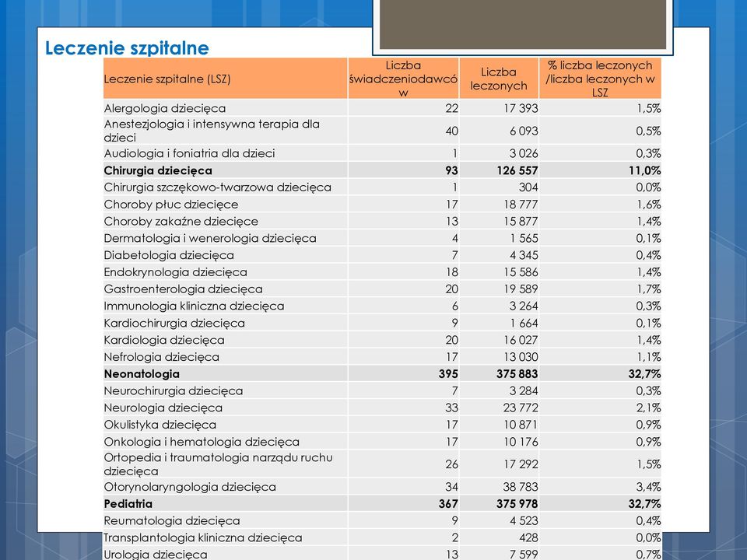The height and width of the screenshot is (560, 747).
Task: Click the 'Reumatologia dziecięca' label
Action: point(171,521)
